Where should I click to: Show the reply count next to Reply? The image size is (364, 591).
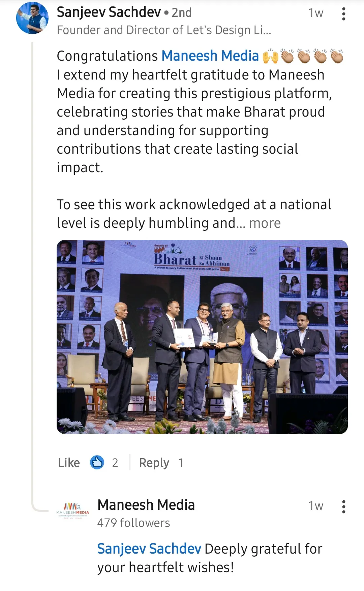[181, 463]
